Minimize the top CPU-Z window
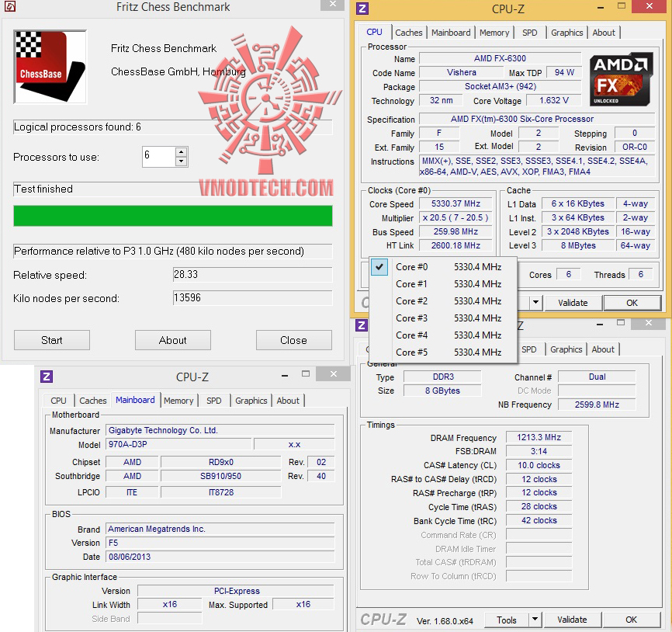The image size is (672, 632). (601, 8)
